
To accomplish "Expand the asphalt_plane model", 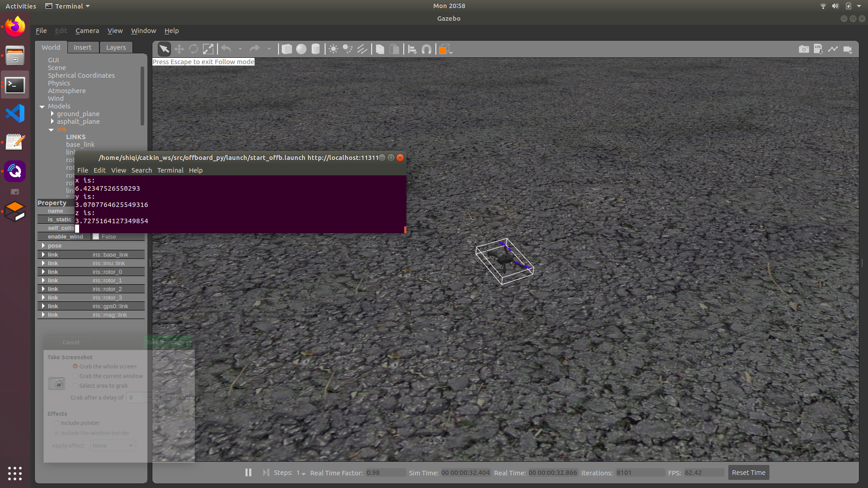I will [x=52, y=122].
